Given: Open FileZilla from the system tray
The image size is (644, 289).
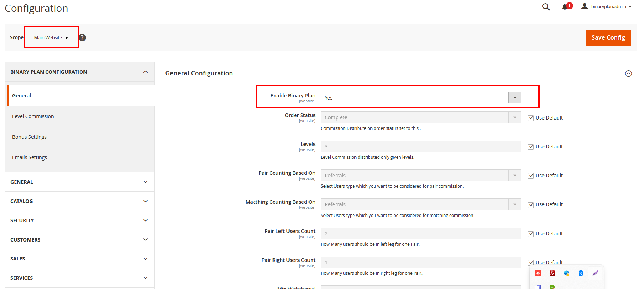Looking at the screenshot, I should pyautogui.click(x=552, y=273).
